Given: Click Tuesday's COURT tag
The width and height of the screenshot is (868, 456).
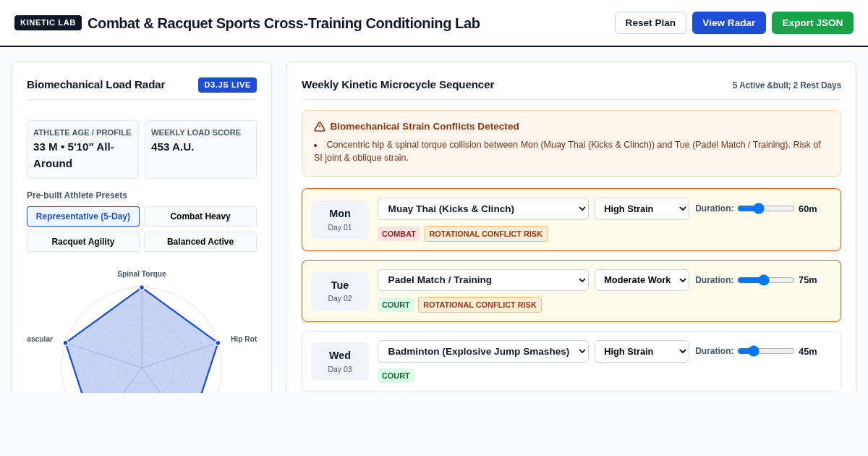Looking at the screenshot, I should coord(396,305).
